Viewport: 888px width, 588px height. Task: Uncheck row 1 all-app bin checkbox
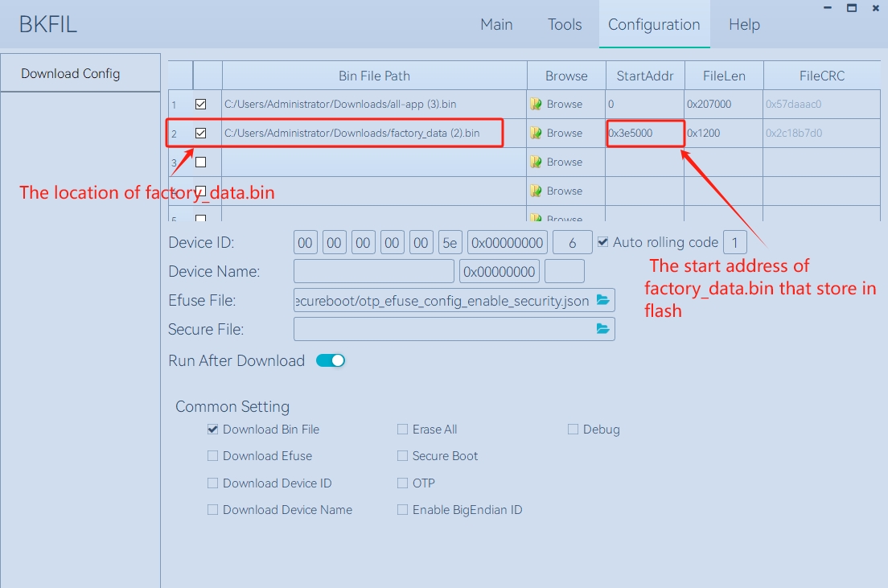pyautogui.click(x=201, y=104)
